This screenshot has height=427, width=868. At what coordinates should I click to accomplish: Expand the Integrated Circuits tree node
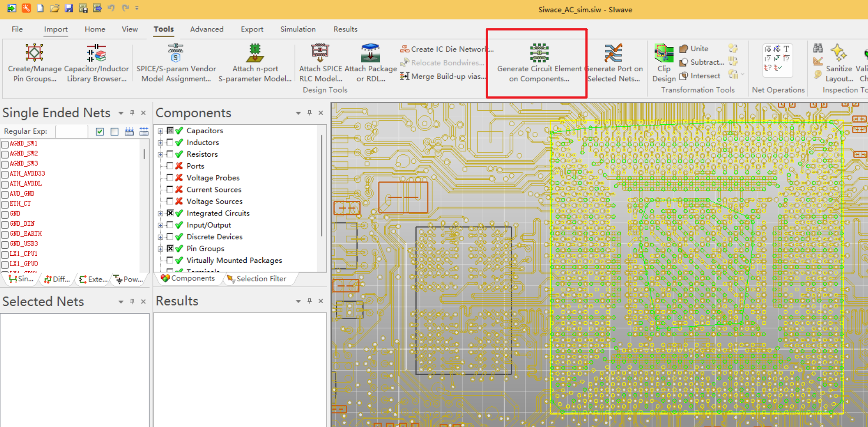161,213
